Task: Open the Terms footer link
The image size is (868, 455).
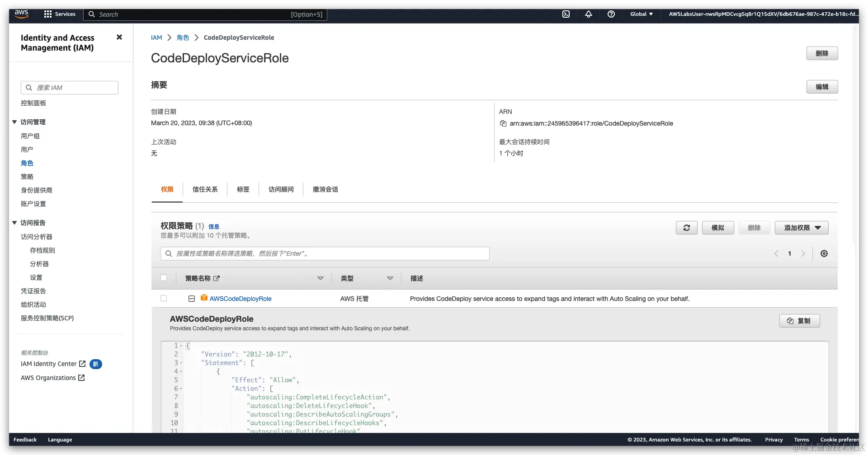Action: (x=802, y=440)
